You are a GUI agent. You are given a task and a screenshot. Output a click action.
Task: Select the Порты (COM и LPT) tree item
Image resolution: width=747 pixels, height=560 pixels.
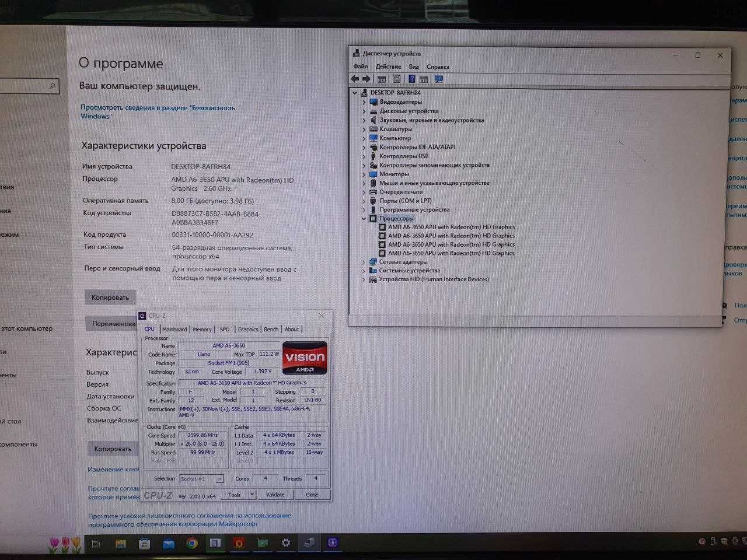tap(406, 201)
